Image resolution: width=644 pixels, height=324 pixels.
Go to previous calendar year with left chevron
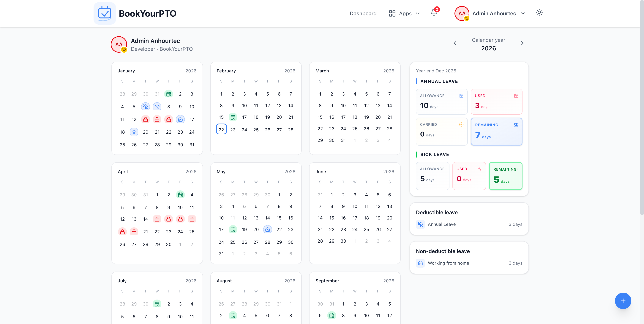455,43
